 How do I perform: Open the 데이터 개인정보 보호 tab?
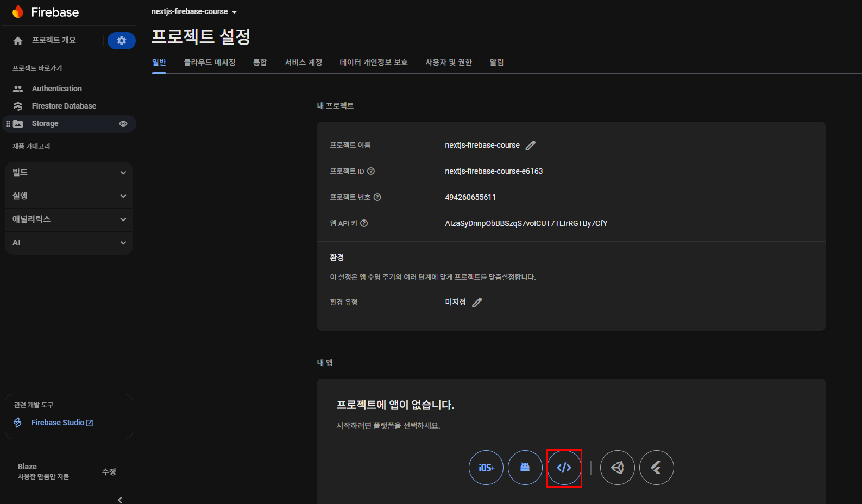coord(374,62)
